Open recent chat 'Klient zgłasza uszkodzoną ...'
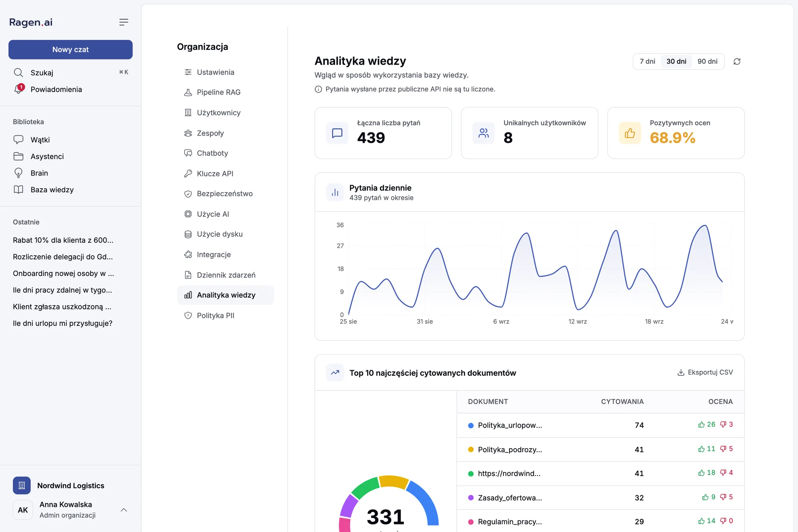 [x=62, y=307]
